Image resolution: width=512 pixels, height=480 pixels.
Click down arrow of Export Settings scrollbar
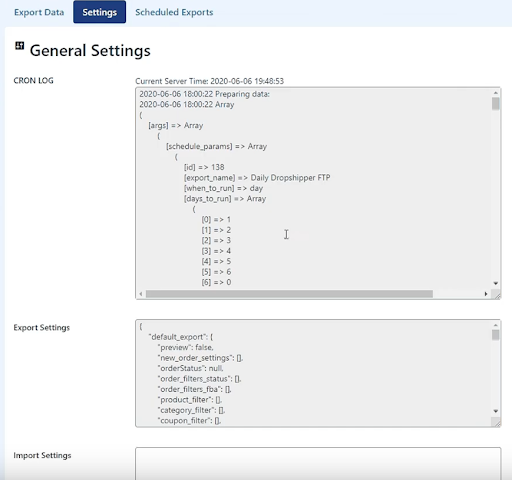(x=496, y=411)
